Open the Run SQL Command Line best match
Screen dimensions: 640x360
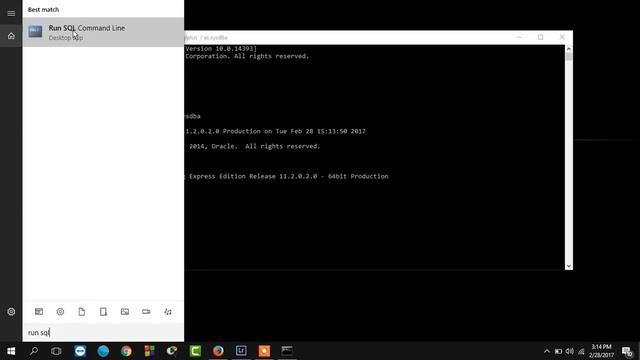tap(103, 32)
